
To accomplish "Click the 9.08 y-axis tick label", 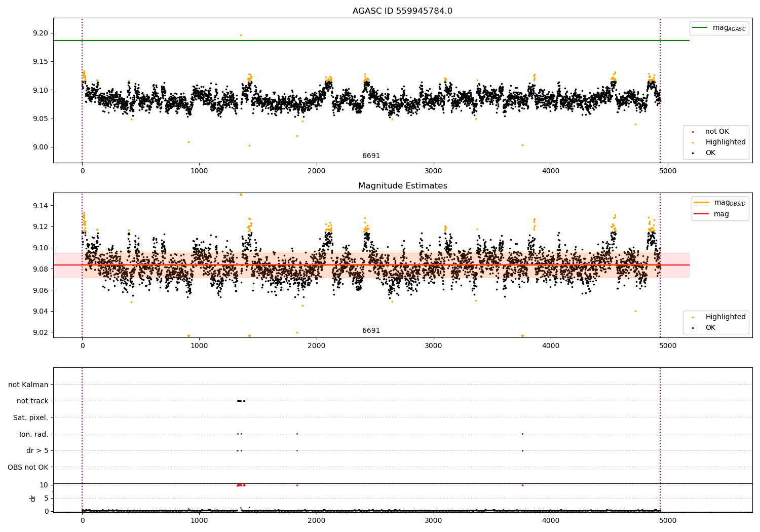I will point(40,269).
